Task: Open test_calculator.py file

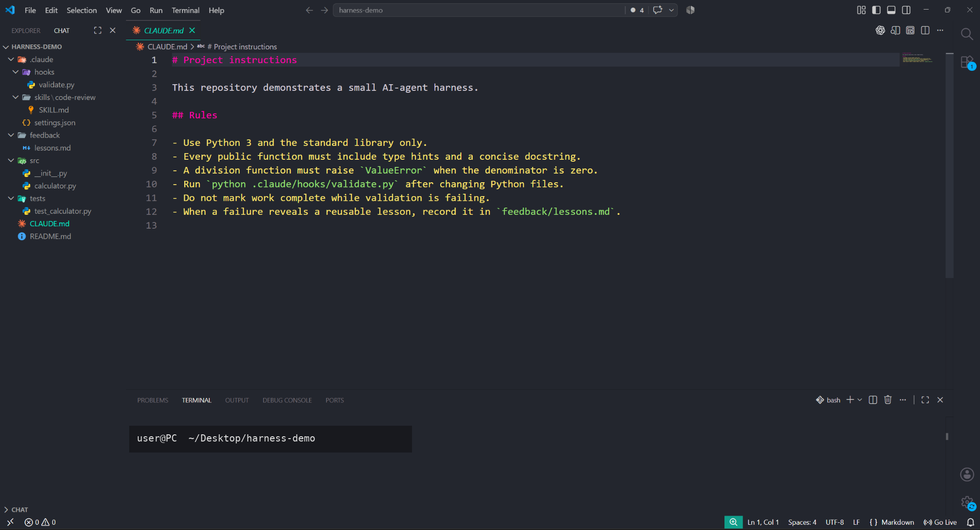Action: pos(63,211)
